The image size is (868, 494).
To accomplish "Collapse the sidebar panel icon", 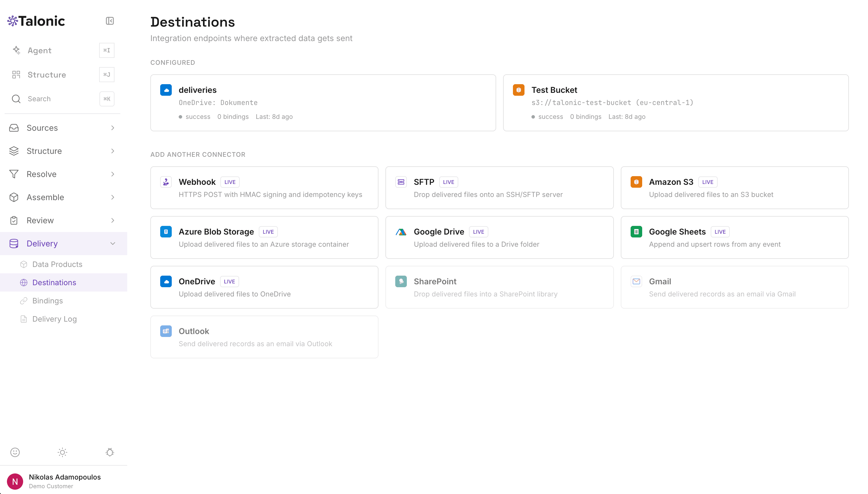I will coord(110,21).
